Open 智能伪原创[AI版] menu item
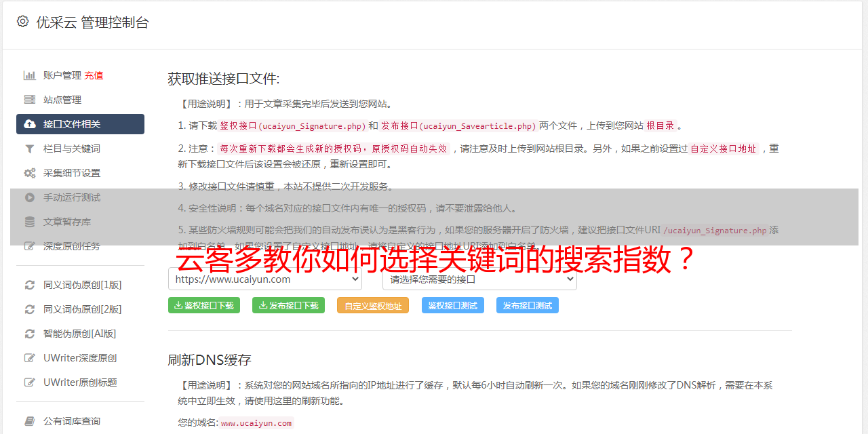The height and width of the screenshot is (434, 868). (x=80, y=334)
